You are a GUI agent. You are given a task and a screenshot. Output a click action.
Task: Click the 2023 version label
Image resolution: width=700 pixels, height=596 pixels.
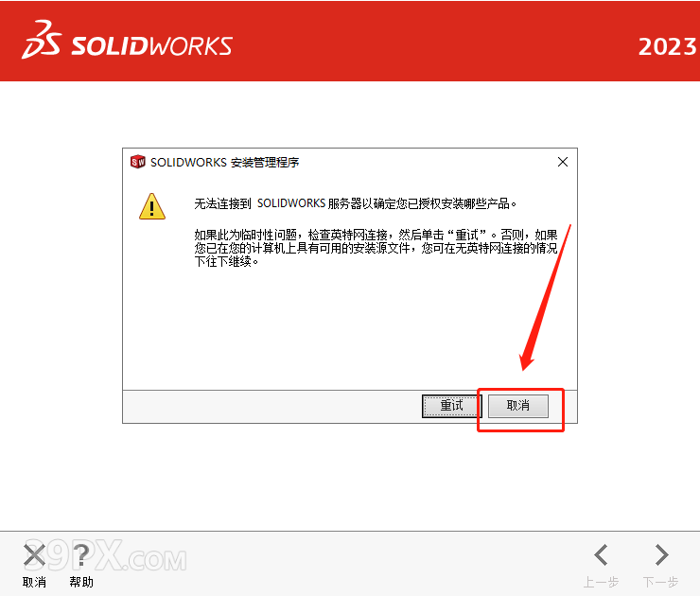pos(667,46)
